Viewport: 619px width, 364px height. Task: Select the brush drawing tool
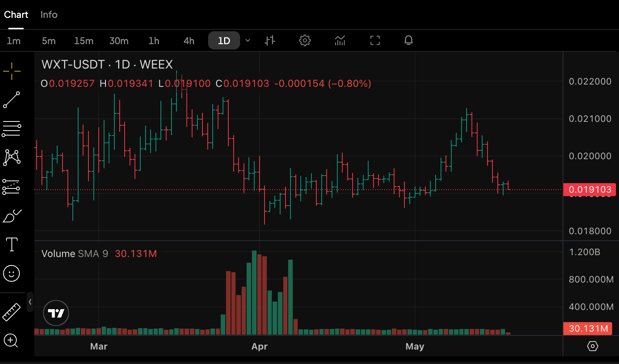[12, 216]
